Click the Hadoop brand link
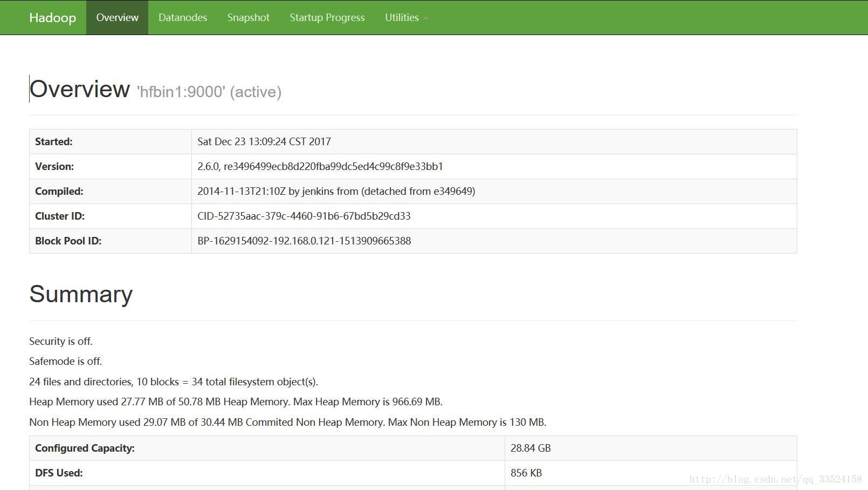The height and width of the screenshot is (490, 868). click(x=52, y=18)
